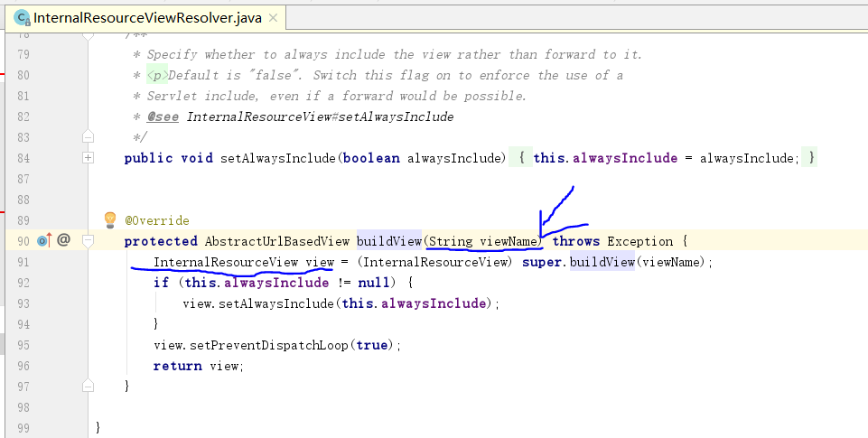Click 'public void setAlwaysInclude' method name on line 84
This screenshot has height=438, width=868.
pyautogui.click(x=278, y=158)
